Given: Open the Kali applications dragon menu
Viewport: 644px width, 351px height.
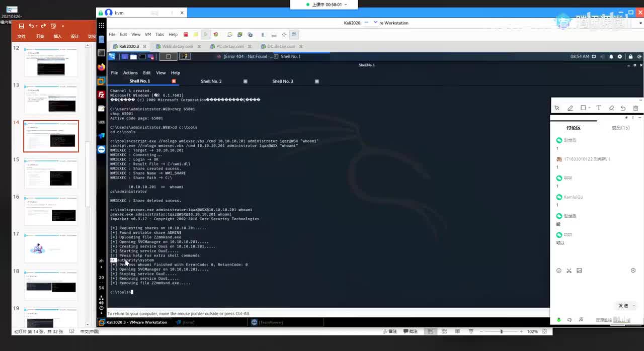Looking at the screenshot, I should [x=112, y=56].
